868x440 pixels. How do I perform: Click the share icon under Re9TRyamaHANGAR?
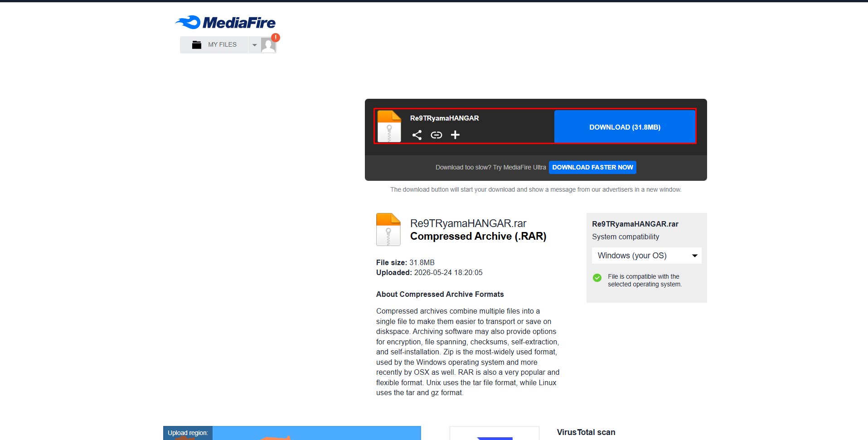click(417, 135)
